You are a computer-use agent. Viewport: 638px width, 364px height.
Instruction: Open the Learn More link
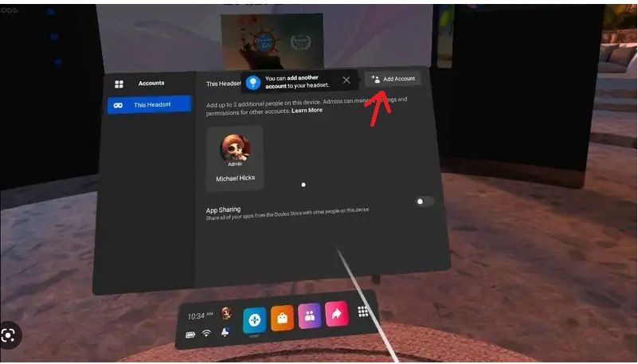(x=307, y=110)
